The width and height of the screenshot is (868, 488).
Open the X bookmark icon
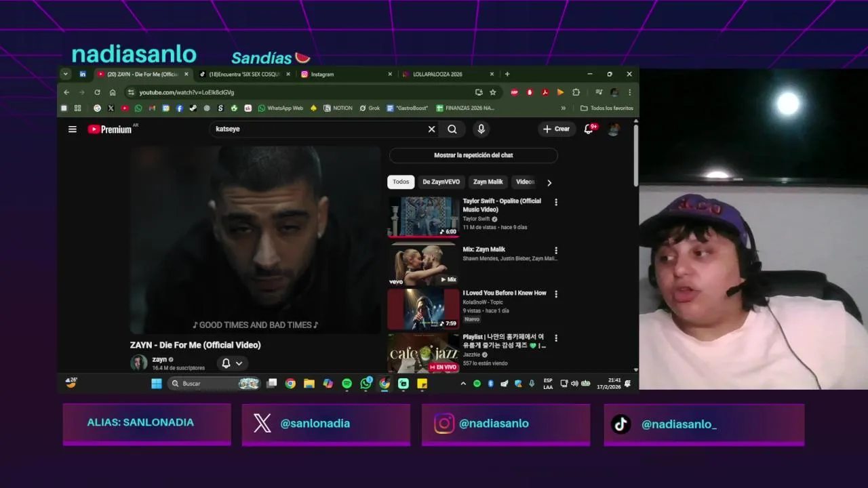(x=111, y=108)
